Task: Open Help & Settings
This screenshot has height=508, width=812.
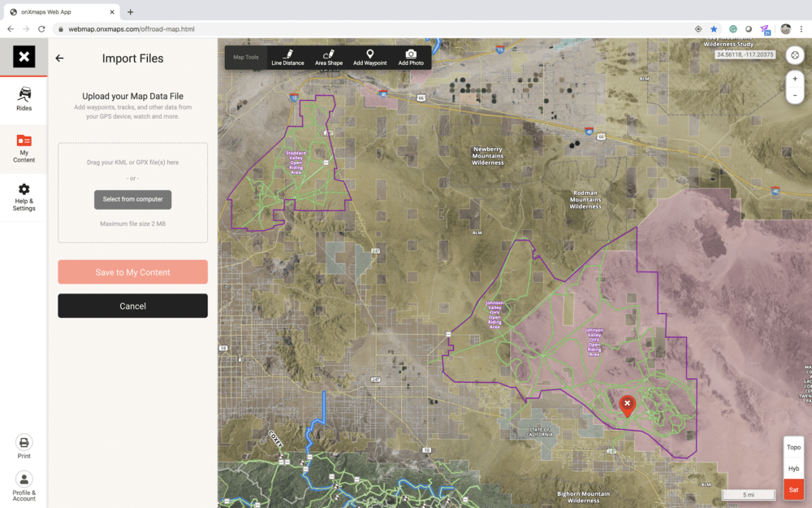Action: click(24, 197)
